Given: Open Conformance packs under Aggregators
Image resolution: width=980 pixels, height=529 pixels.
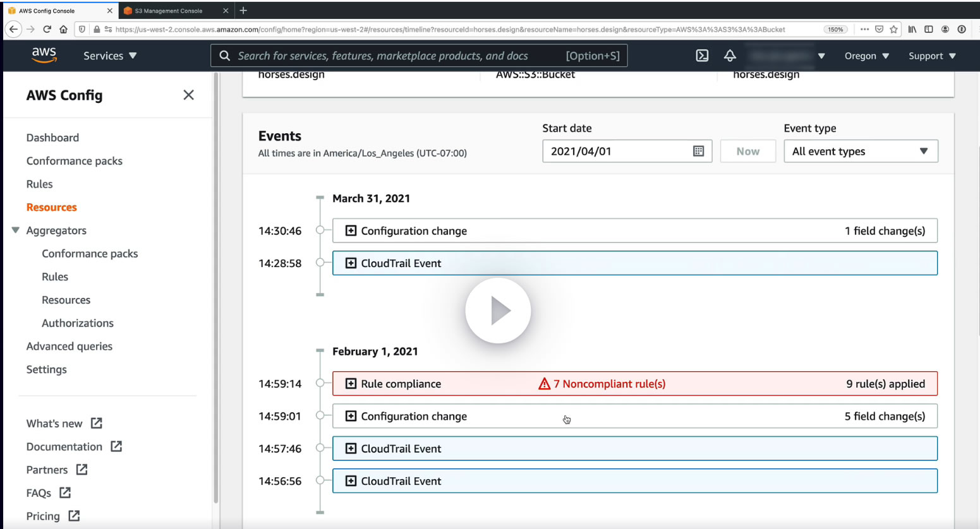Looking at the screenshot, I should [x=90, y=253].
